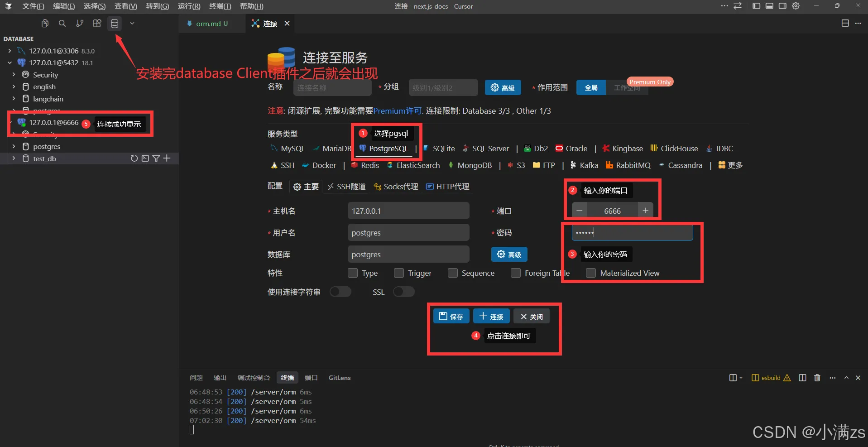Open the Explorer files icon in sidebar
The image size is (868, 447).
[x=45, y=24]
